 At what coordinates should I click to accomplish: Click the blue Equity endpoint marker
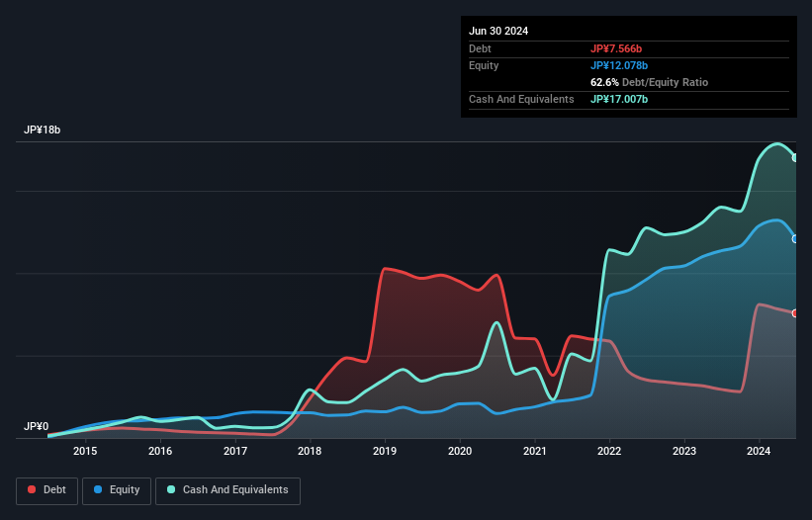(796, 238)
